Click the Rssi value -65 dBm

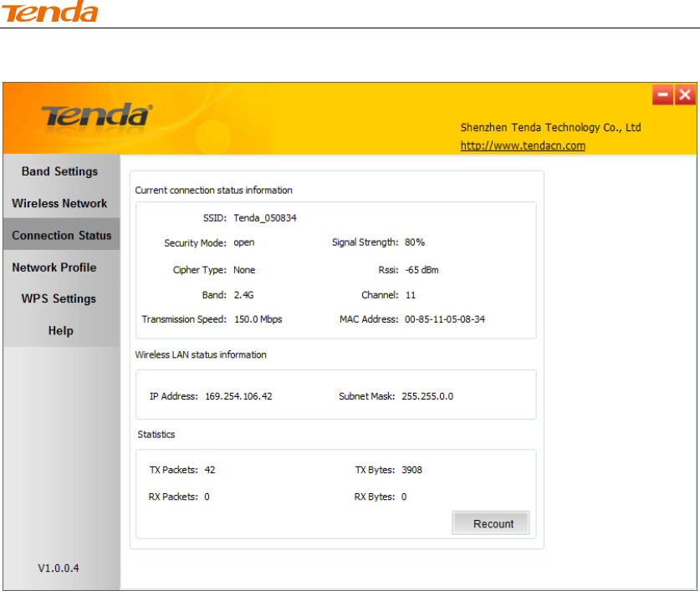tap(422, 270)
